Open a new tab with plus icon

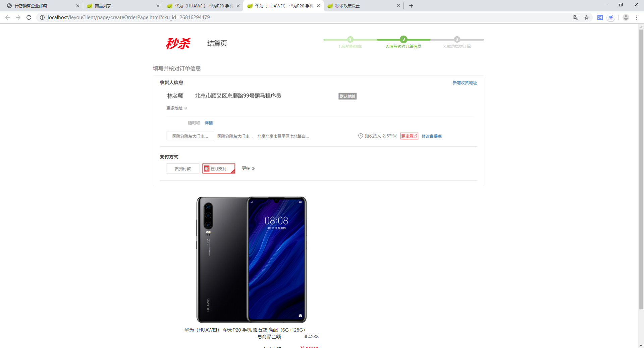[411, 6]
